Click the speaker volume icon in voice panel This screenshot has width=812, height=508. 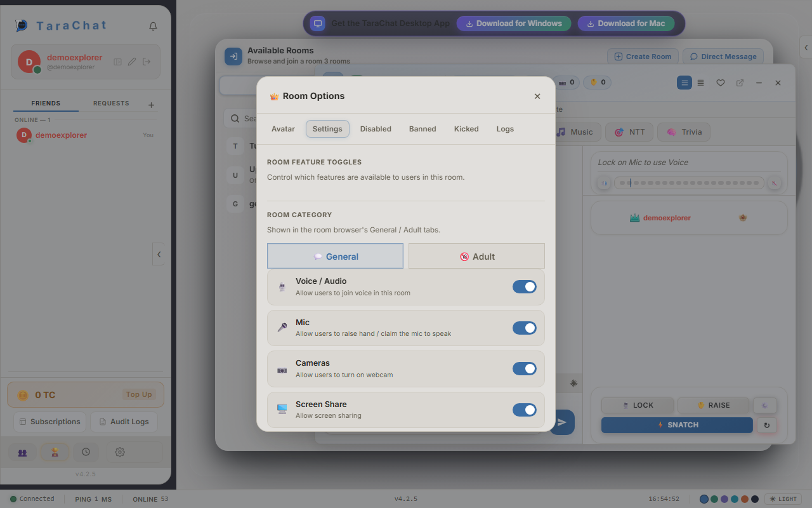(x=605, y=183)
